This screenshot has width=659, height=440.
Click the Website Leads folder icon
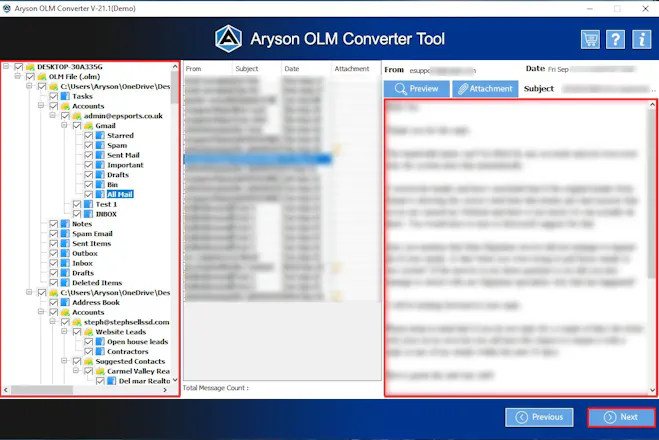pyautogui.click(x=88, y=332)
